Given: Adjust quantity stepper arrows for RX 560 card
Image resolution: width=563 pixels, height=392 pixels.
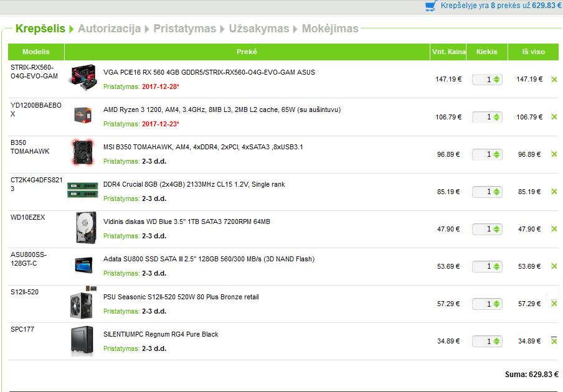Looking at the screenshot, I should click(496, 79).
